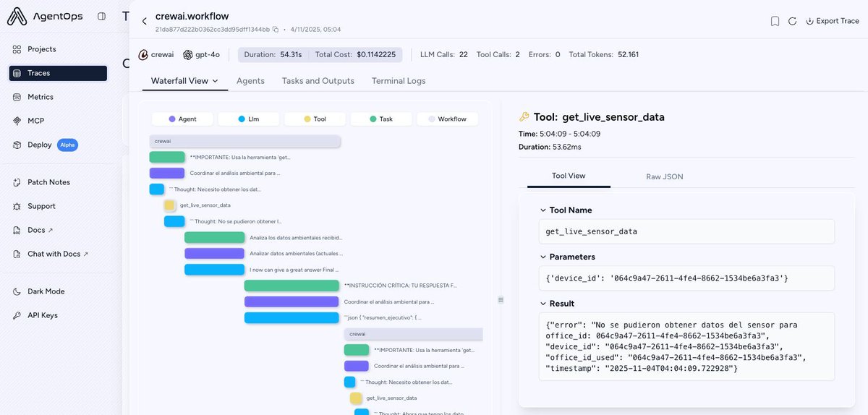The image size is (868, 415).
Task: Toggle the Agent legend filter
Action: tap(182, 119)
